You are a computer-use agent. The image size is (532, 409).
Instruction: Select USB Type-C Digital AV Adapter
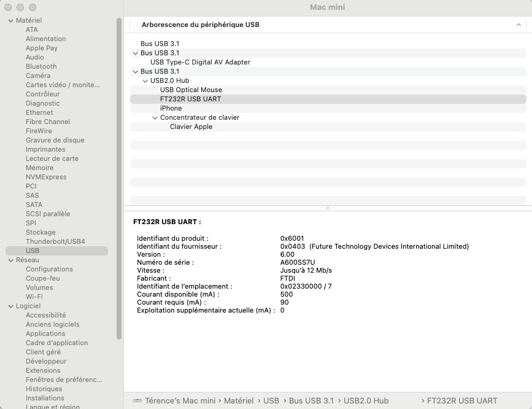200,62
